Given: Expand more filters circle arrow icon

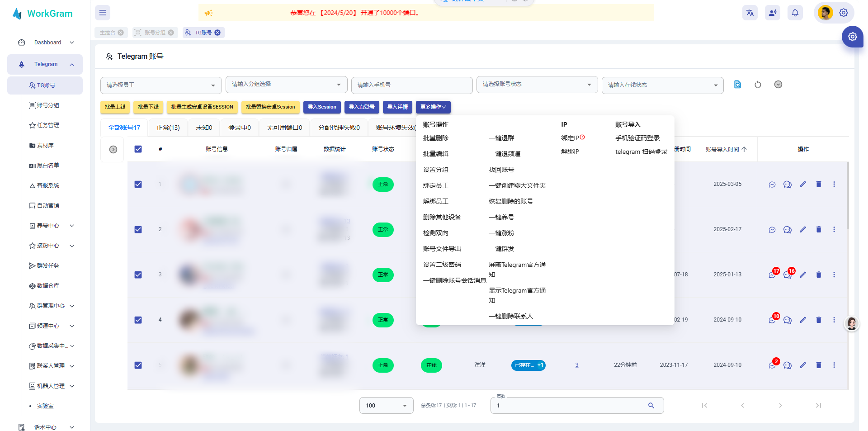Looking at the screenshot, I should [778, 85].
